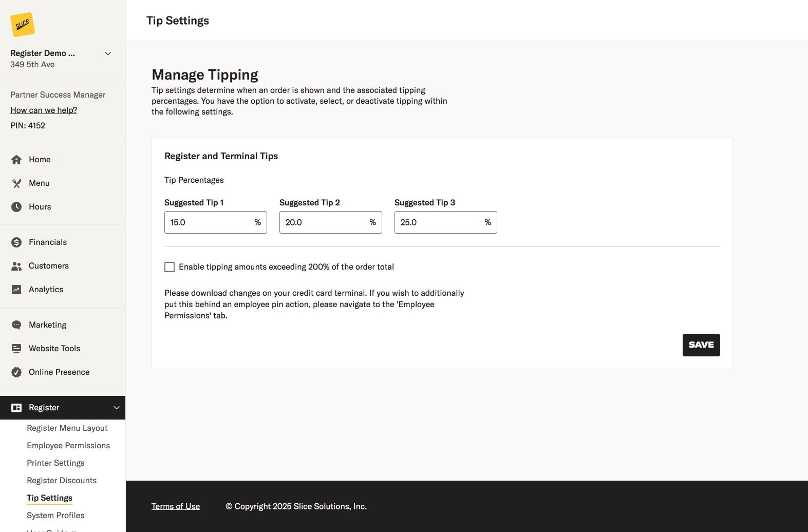
Task: Click the PIN: 4152 text
Action: pyautogui.click(x=28, y=126)
